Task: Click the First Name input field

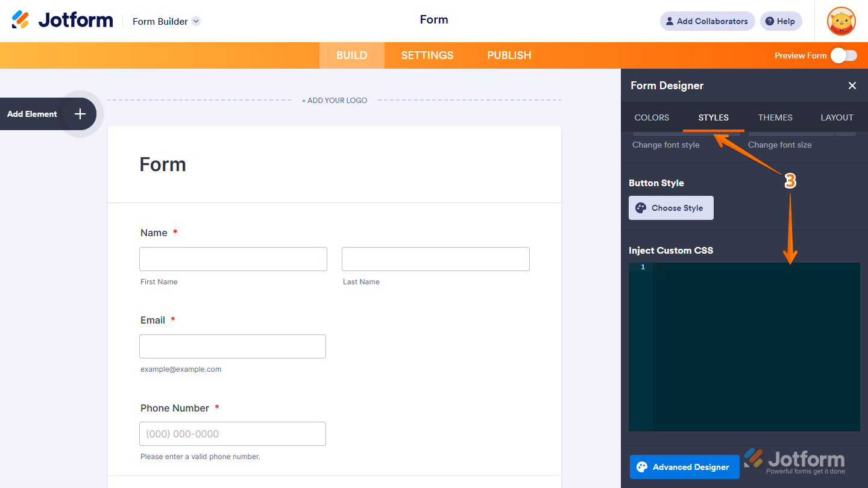Action: (233, 258)
